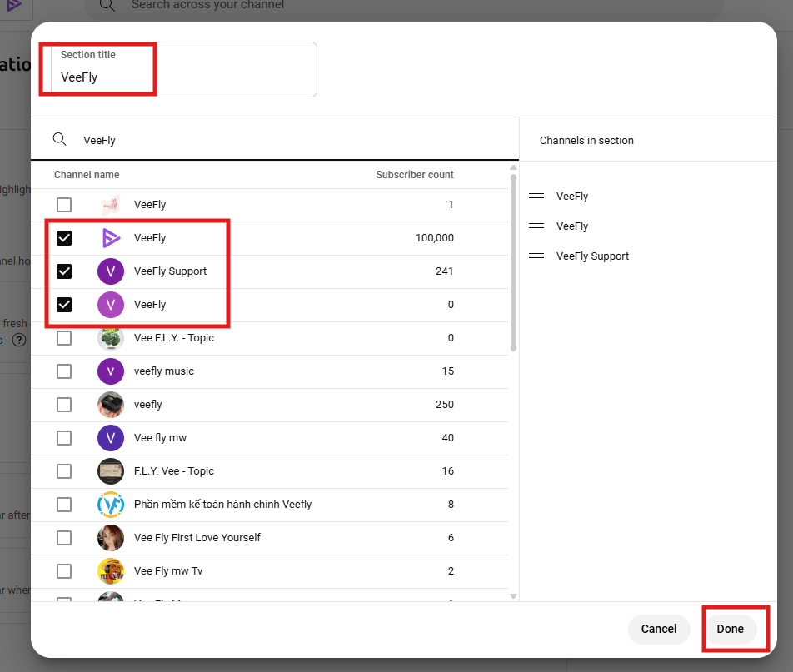Click the search magnifier icon in the dialog

click(x=59, y=139)
